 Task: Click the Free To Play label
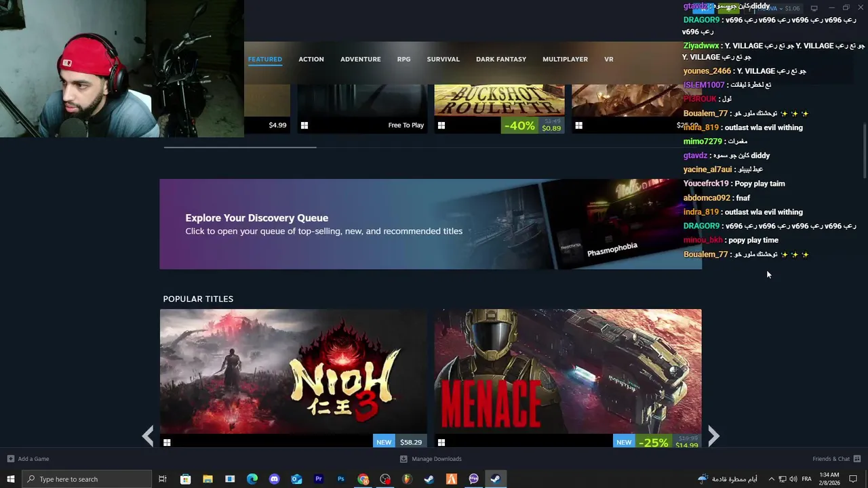tap(406, 125)
